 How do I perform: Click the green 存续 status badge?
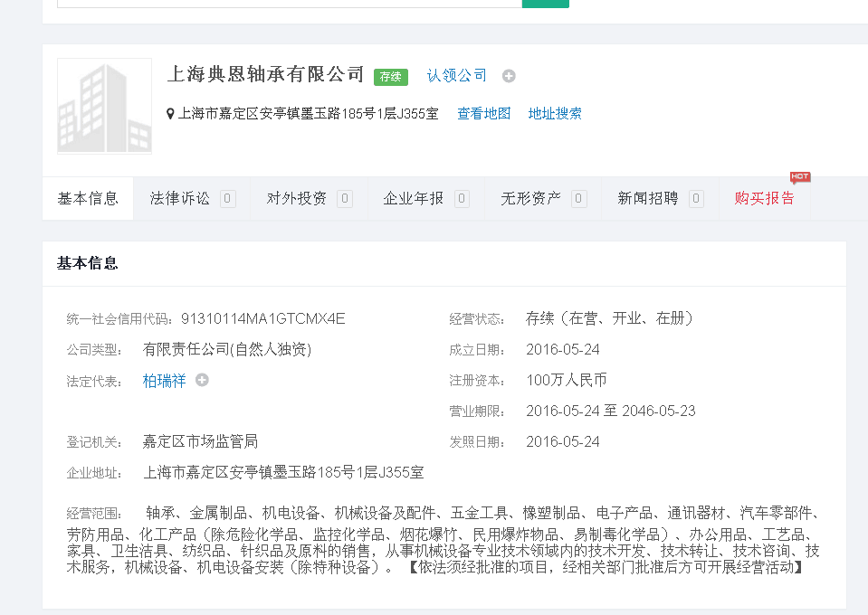coord(391,77)
